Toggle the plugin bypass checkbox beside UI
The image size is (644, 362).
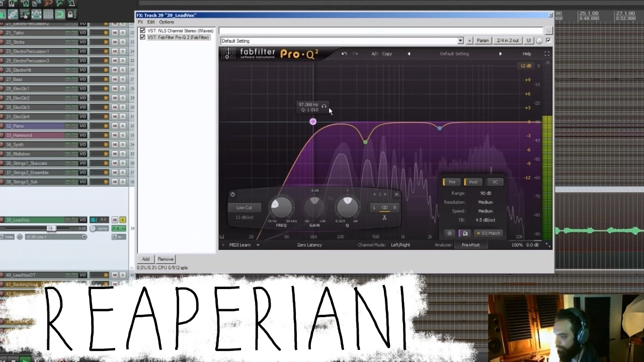548,40
